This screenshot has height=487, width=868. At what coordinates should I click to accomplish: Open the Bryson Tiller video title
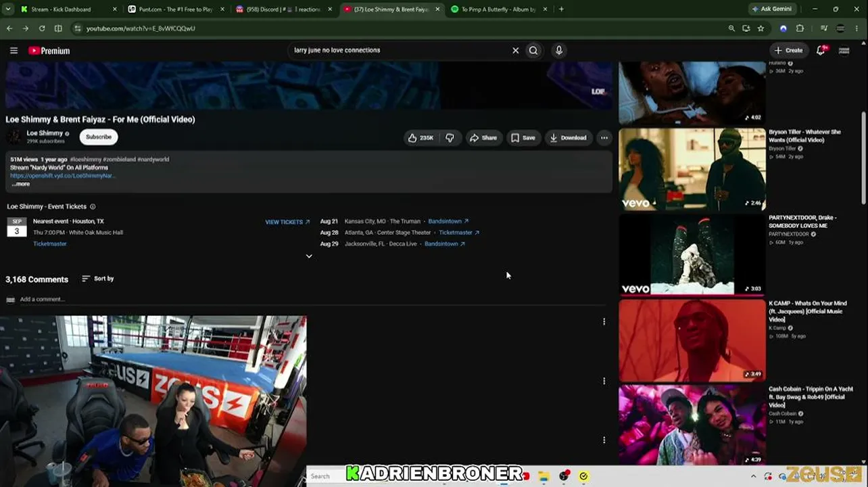click(x=804, y=136)
